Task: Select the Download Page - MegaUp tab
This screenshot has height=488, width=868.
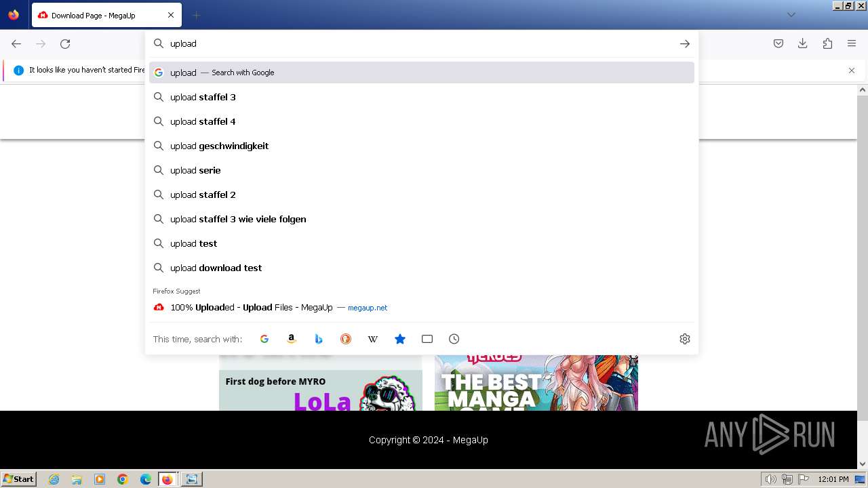Action: [106, 15]
